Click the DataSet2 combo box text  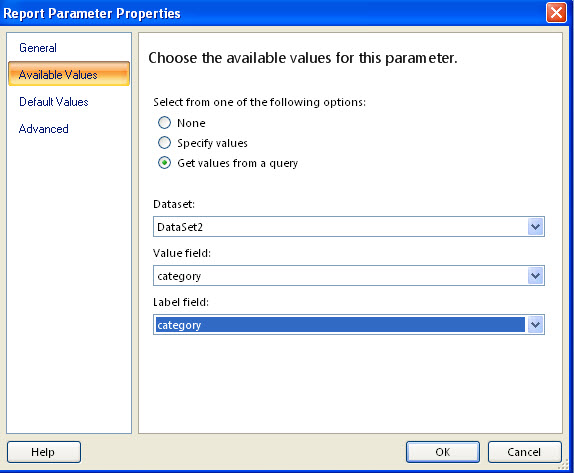click(180, 227)
